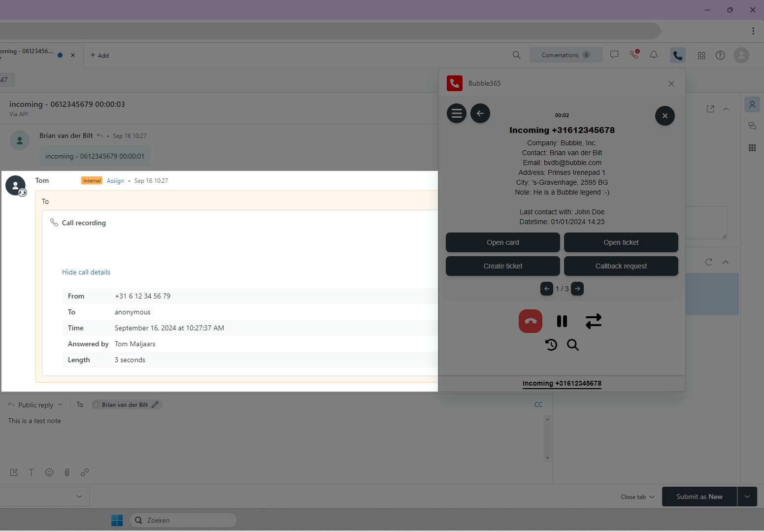Hang up the call with red button

(531, 321)
